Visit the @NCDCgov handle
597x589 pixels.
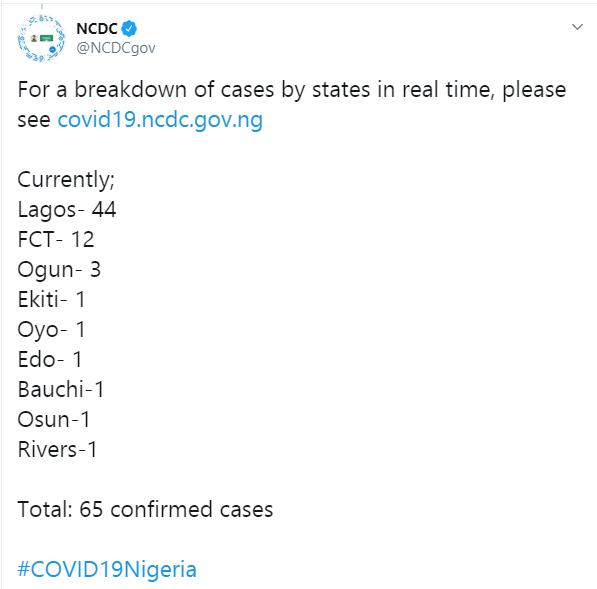[116, 48]
